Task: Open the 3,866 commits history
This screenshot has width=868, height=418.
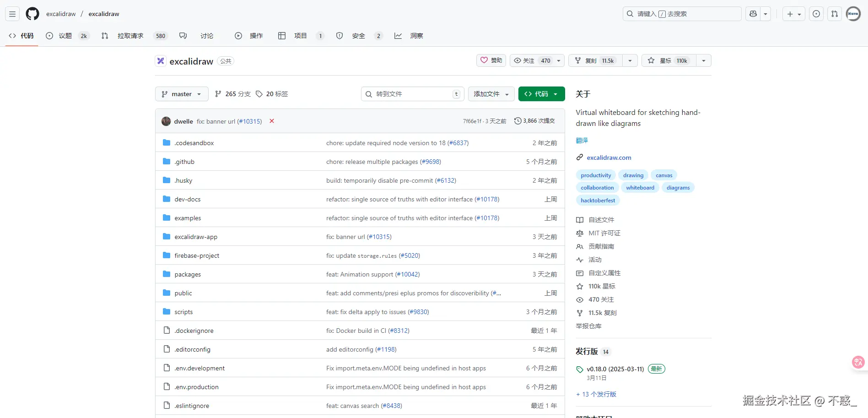Action: [534, 121]
